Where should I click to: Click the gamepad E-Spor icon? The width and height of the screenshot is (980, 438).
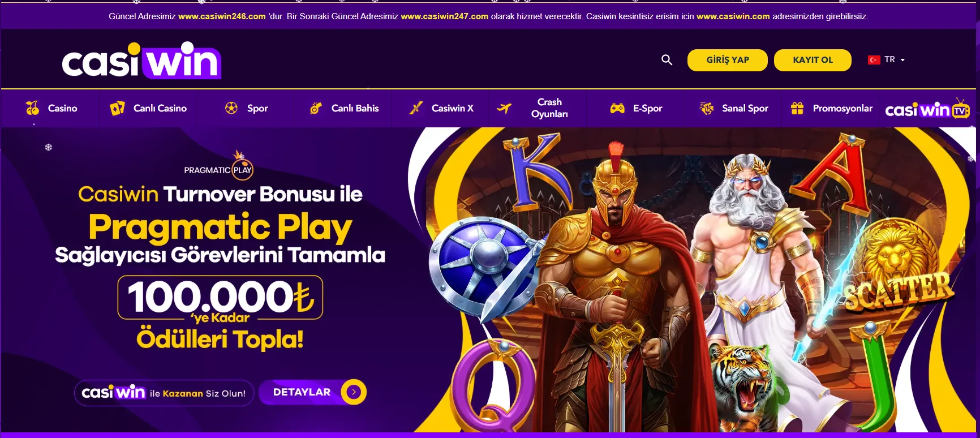pos(617,108)
